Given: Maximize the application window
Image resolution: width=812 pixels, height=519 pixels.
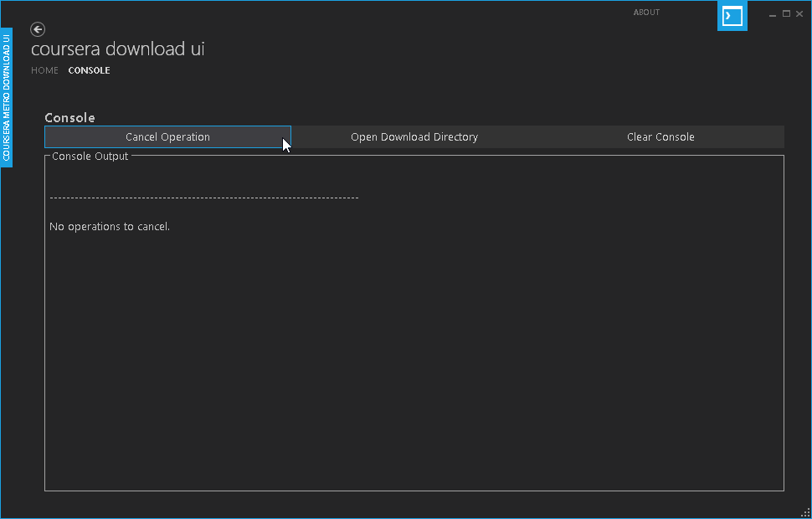Looking at the screenshot, I should coord(786,14).
